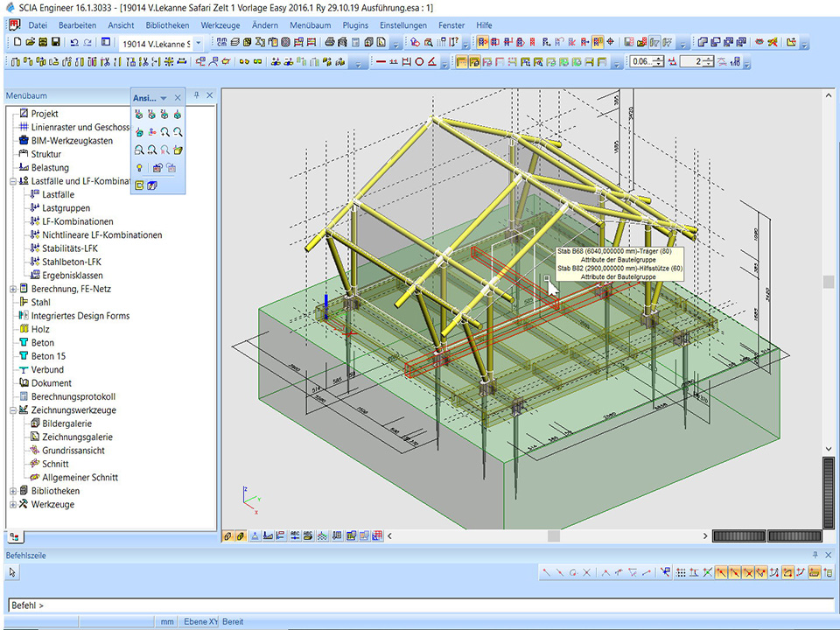Click the Undo arrow in toolbar

73,42
